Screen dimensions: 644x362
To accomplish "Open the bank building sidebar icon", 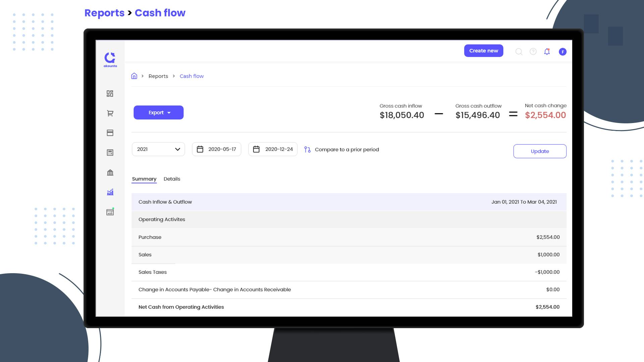I will (x=110, y=173).
